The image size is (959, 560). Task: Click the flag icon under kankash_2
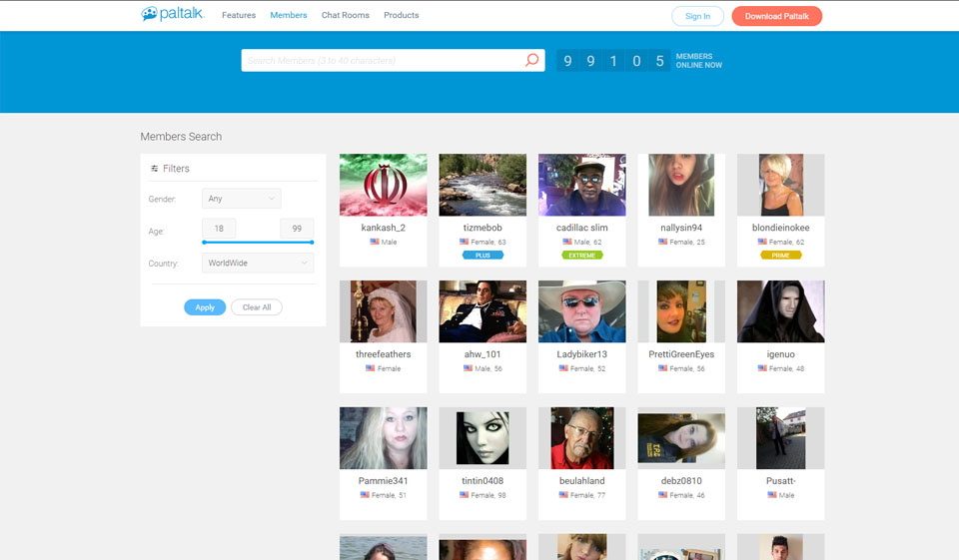tap(375, 242)
